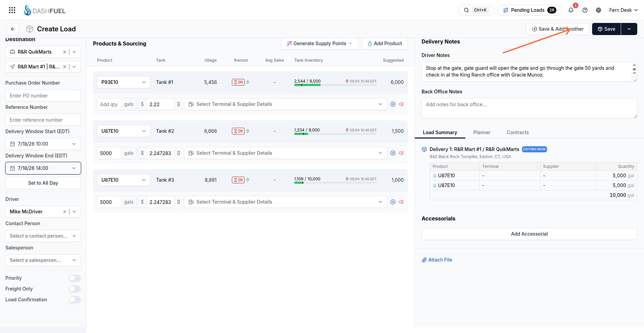Open notifications bell

[x=571, y=10]
